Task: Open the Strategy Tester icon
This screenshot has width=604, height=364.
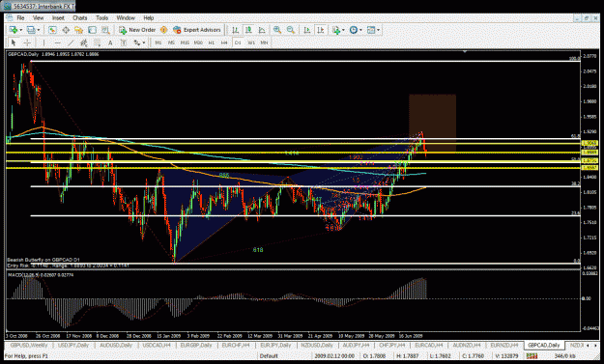Action: click(x=105, y=30)
